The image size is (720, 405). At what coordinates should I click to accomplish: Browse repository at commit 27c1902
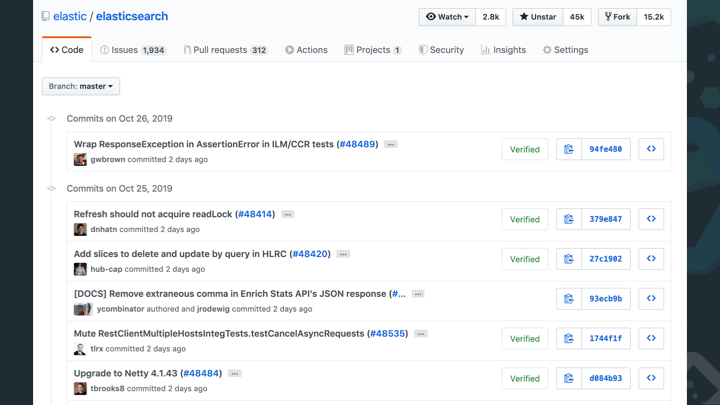click(x=651, y=259)
